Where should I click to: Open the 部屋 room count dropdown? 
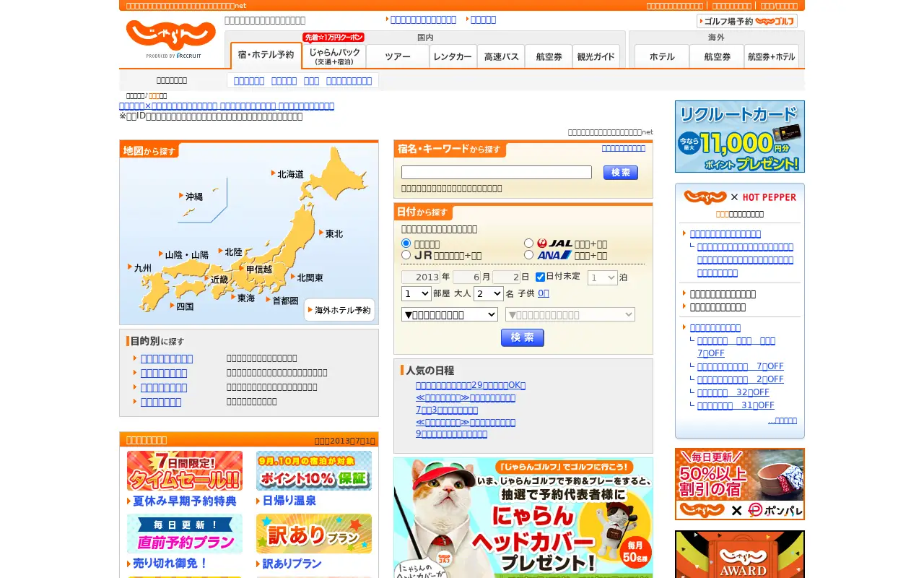417,293
